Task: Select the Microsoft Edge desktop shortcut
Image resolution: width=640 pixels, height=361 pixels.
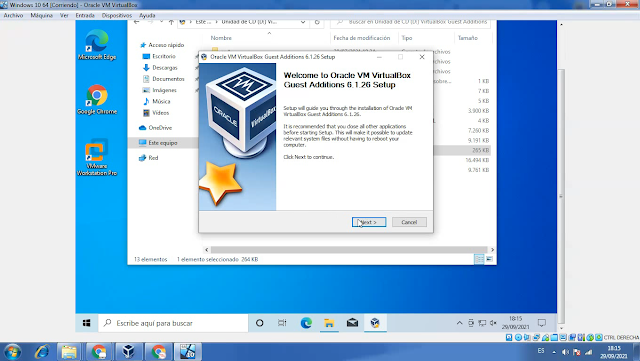Action: tap(97, 45)
